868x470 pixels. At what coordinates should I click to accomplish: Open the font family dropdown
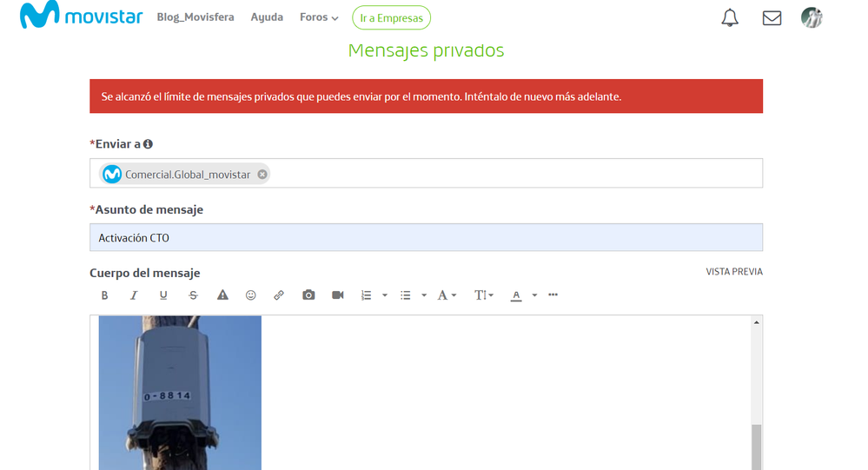click(x=447, y=295)
